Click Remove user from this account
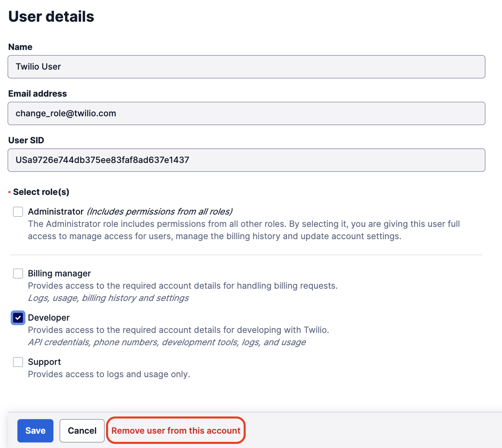Viewport: 502px width, 448px height. (x=176, y=431)
